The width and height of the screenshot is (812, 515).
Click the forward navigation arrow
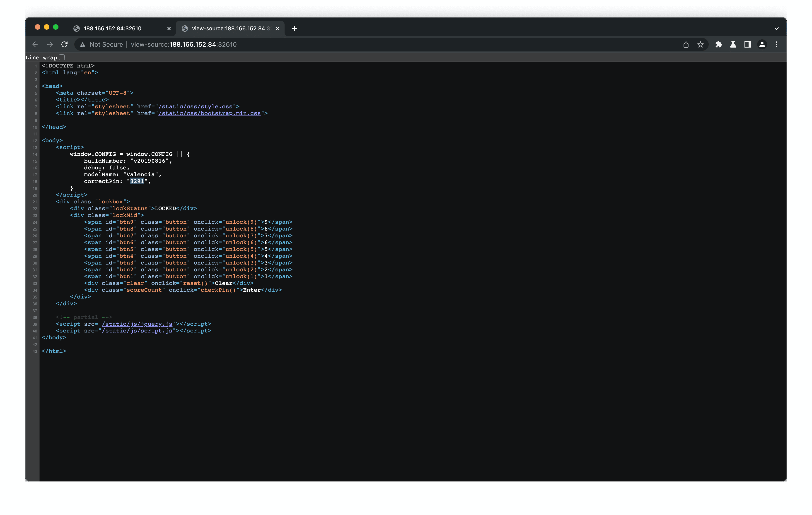[50, 44]
